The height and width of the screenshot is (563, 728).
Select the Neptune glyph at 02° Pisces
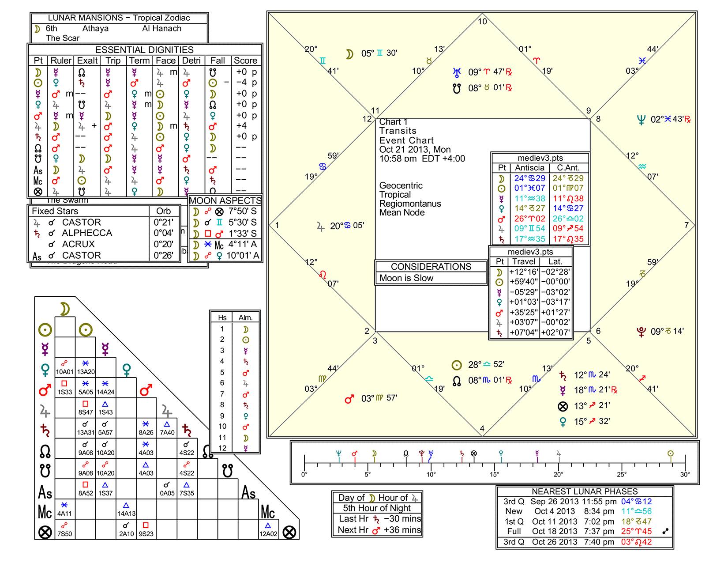(x=641, y=120)
